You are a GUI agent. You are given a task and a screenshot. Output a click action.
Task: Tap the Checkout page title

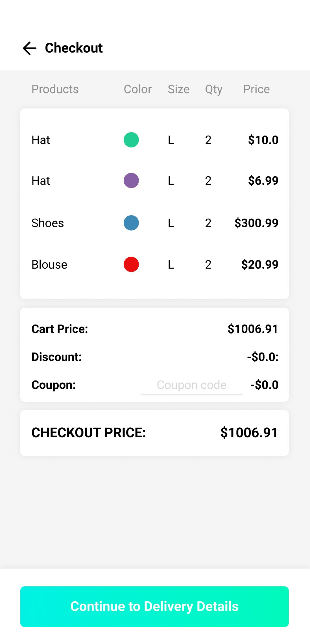(x=74, y=48)
